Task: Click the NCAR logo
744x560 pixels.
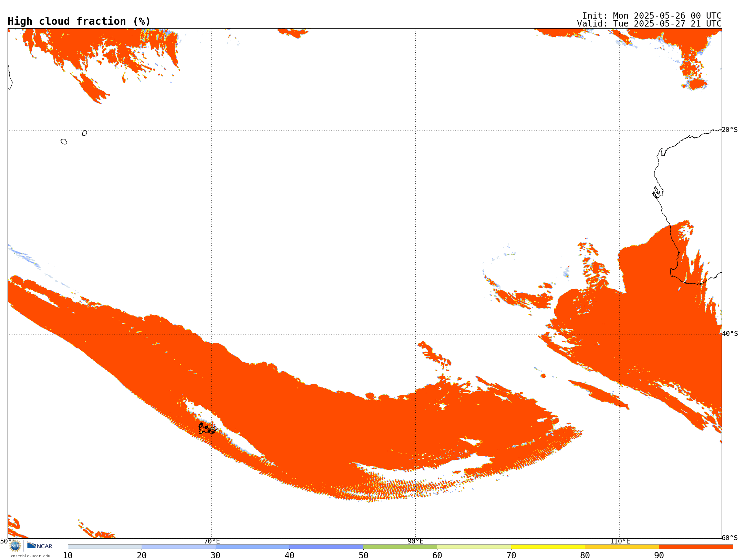Action: [x=40, y=546]
